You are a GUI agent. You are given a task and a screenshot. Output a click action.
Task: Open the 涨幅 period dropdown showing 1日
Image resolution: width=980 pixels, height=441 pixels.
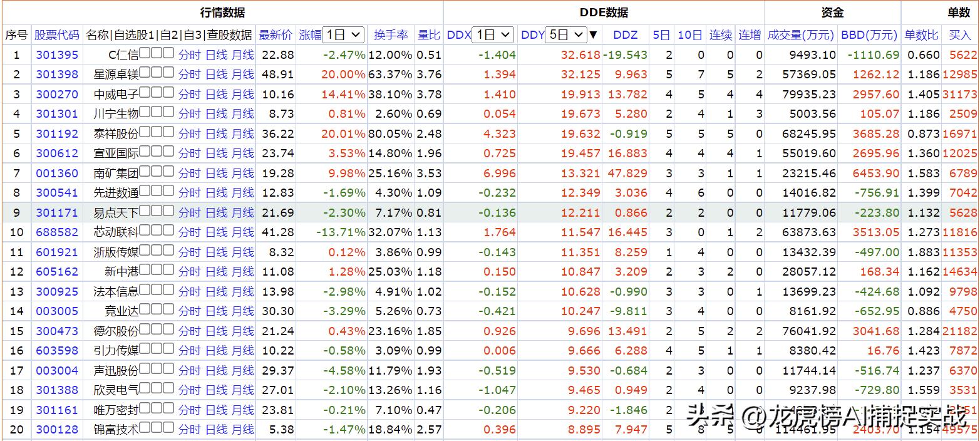pyautogui.click(x=343, y=34)
